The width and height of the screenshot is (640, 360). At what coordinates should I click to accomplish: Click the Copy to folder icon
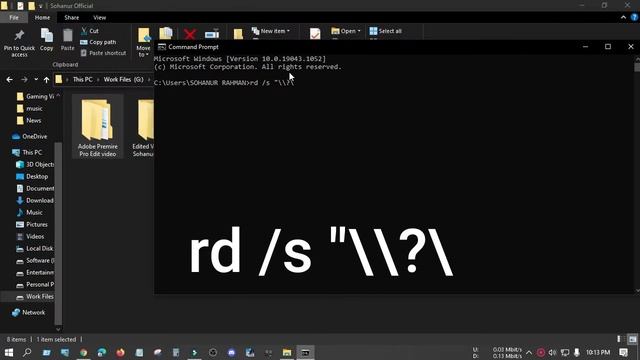coord(166,33)
